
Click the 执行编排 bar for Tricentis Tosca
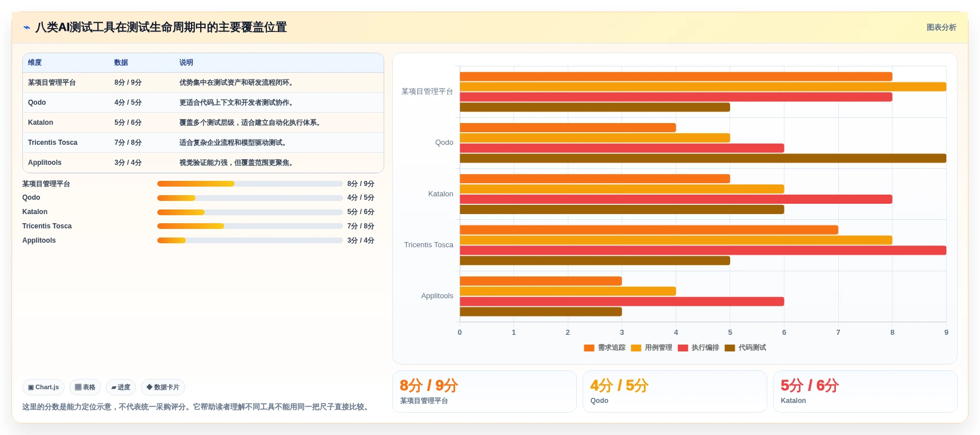point(703,251)
